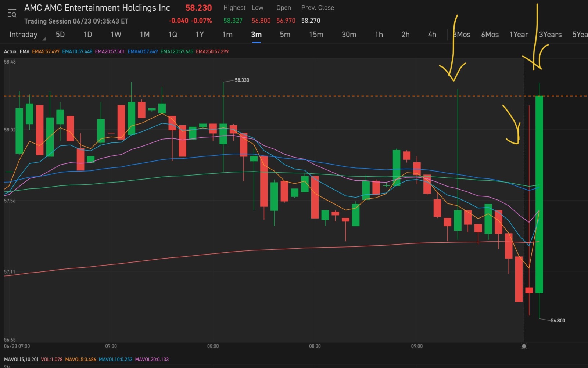Click the EMA10:57.448 legend entry
The height and width of the screenshot is (368, 588).
pyautogui.click(x=77, y=51)
